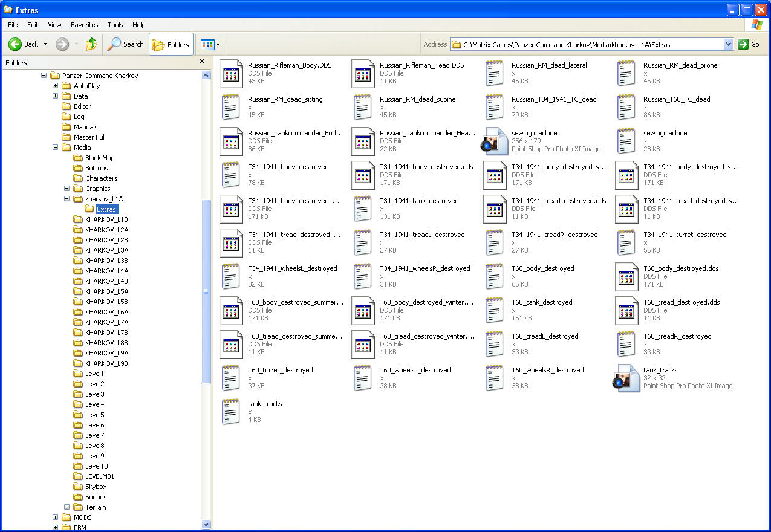The height and width of the screenshot is (532, 771).
Task: Open the Tools menu
Action: pyautogui.click(x=115, y=25)
